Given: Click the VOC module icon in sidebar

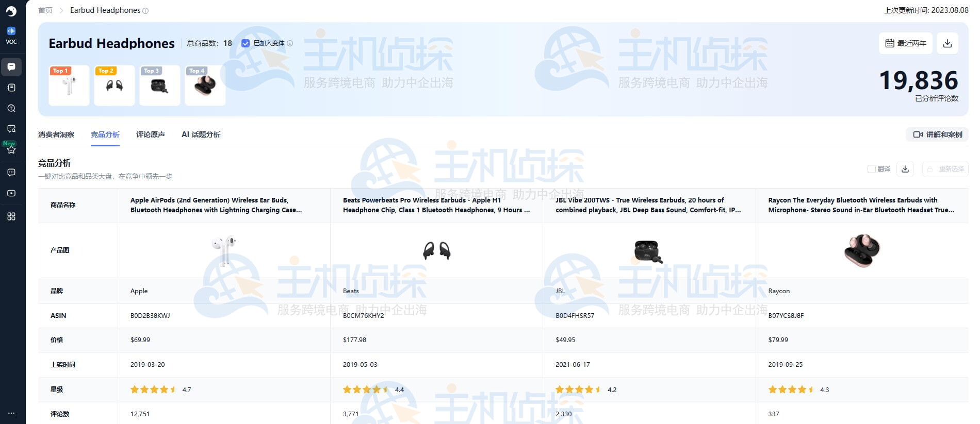Looking at the screenshot, I should [x=11, y=35].
